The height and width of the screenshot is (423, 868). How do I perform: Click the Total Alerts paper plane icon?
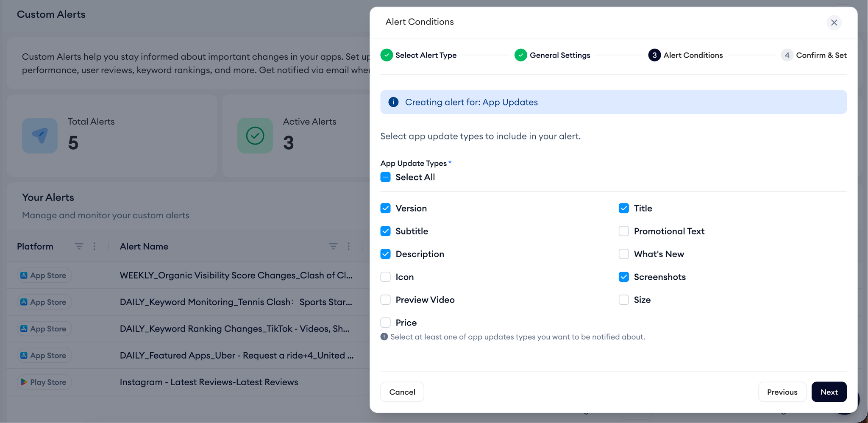point(40,136)
